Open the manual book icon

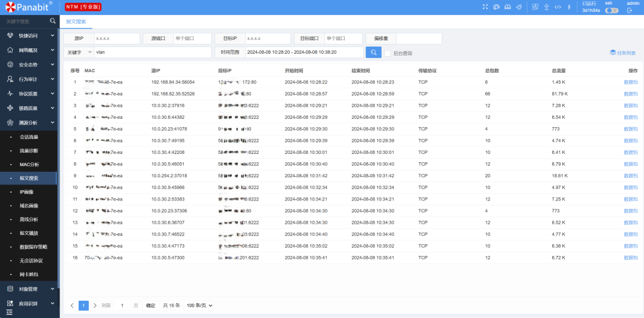tap(507, 7)
